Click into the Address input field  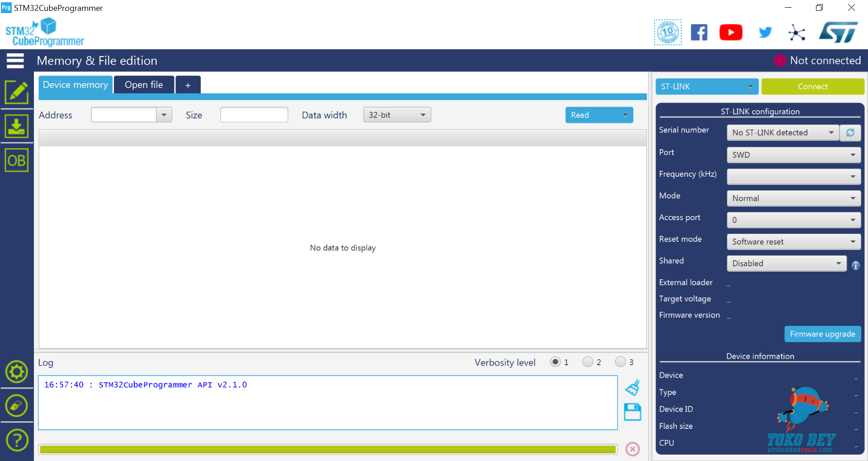click(123, 115)
